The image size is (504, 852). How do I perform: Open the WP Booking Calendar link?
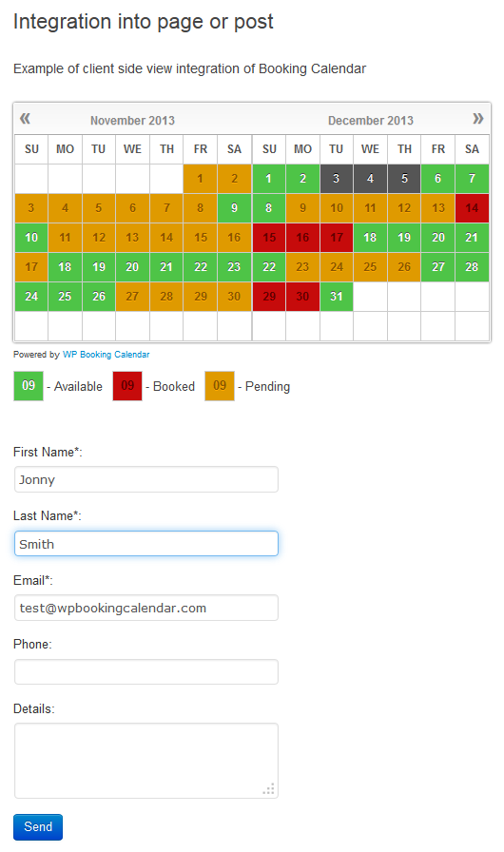click(x=106, y=355)
